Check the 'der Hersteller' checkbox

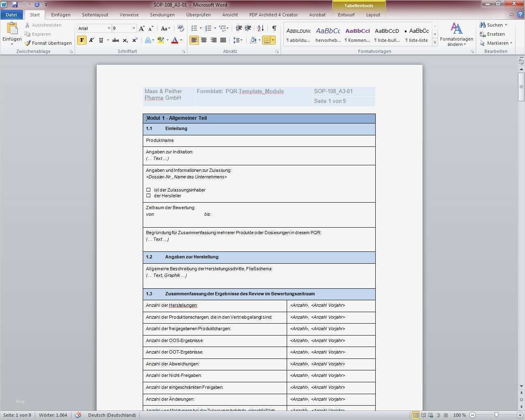[x=148, y=196]
